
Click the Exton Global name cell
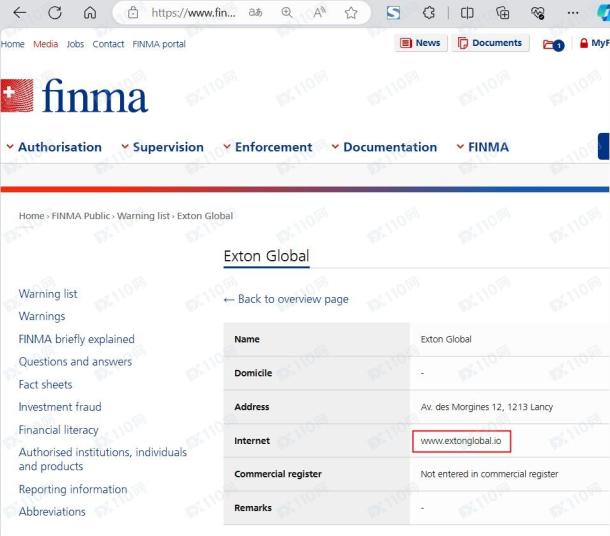(446, 339)
